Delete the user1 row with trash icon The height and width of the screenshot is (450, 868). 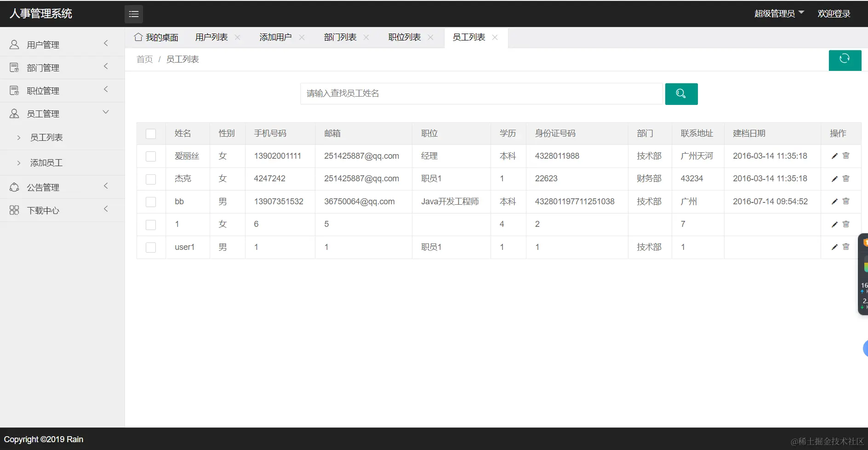846,247
